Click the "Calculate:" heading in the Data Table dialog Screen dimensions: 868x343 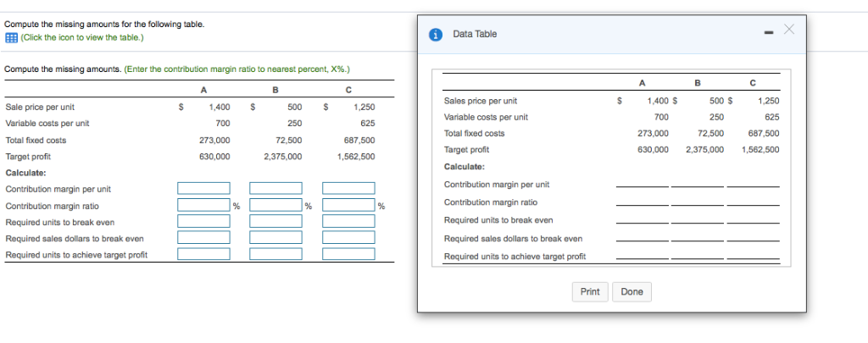click(x=465, y=167)
